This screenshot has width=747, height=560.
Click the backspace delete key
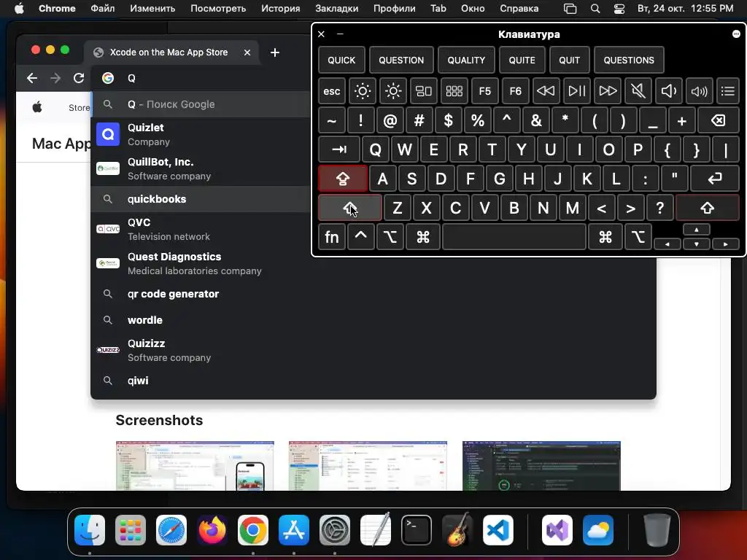[718, 120]
